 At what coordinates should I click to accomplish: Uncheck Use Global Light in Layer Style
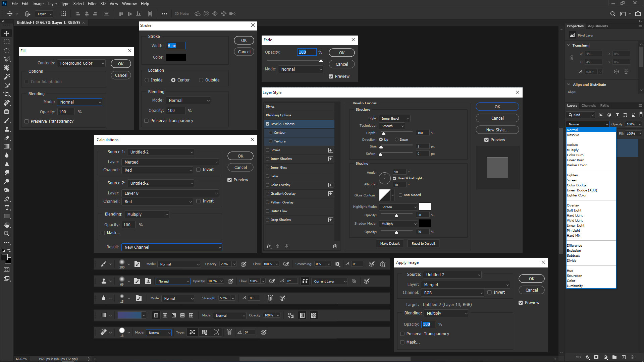pyautogui.click(x=394, y=178)
